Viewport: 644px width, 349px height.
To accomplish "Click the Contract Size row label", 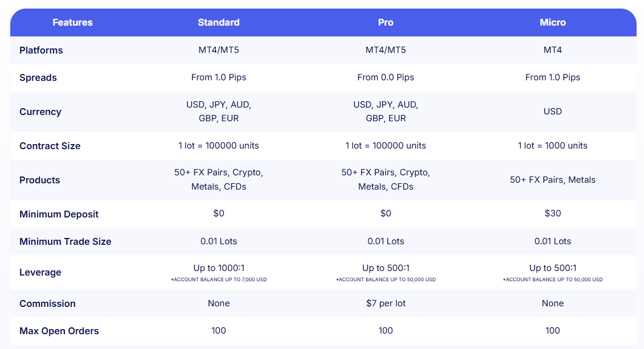I will pyautogui.click(x=50, y=146).
